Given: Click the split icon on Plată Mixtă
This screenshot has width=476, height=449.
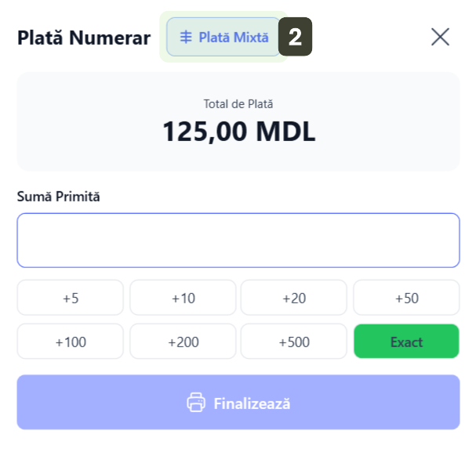Looking at the screenshot, I should click(186, 38).
